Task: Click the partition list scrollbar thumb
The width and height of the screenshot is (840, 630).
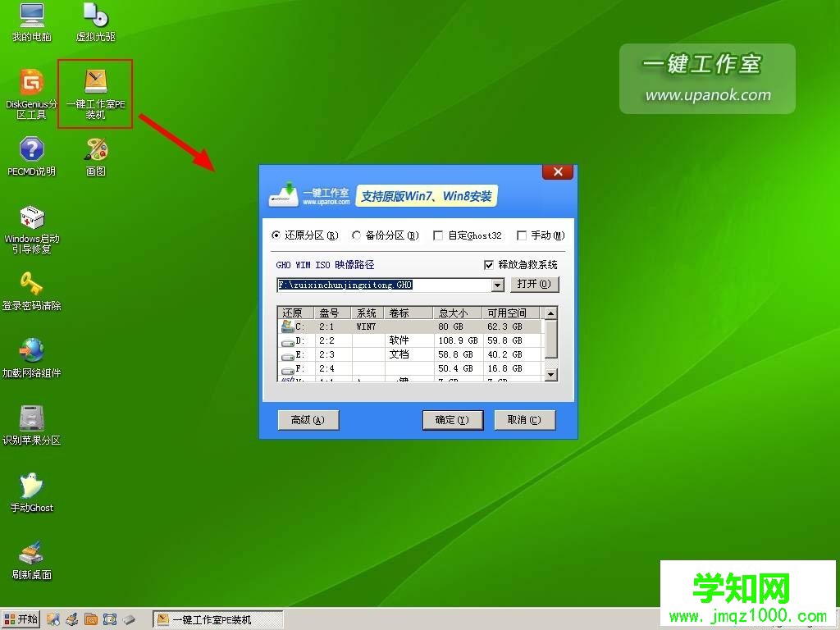Action: coord(550,339)
